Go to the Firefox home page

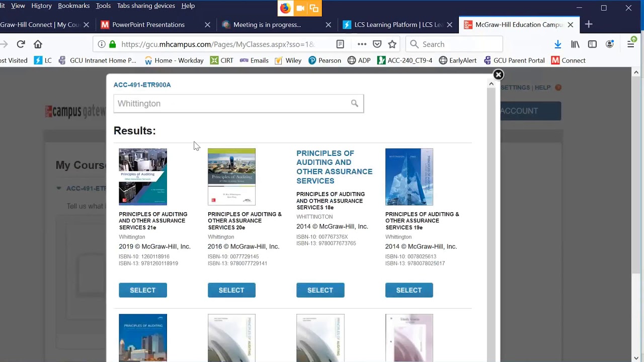pos(38,44)
